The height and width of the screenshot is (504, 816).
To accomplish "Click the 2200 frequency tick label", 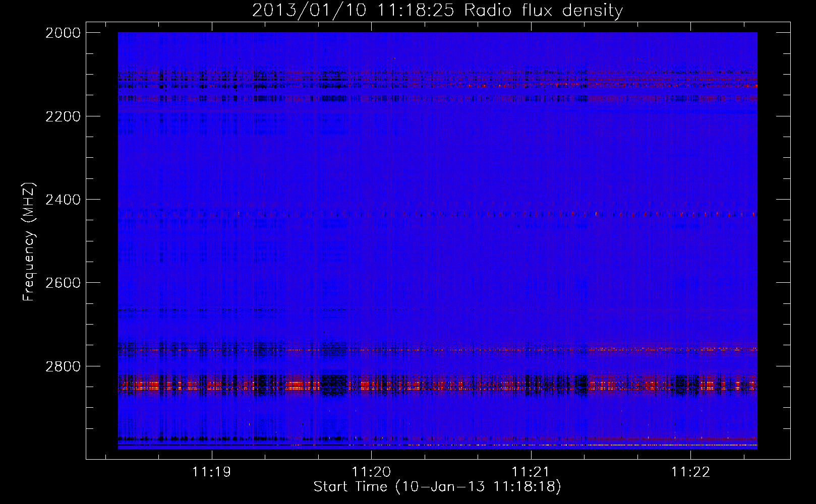I will point(63,116).
